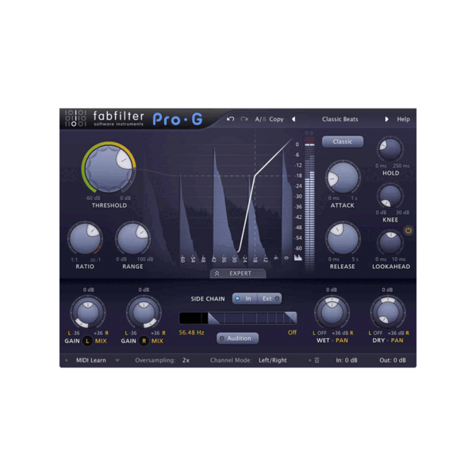Click the output options icon in status bar
The width and height of the screenshot is (476, 476).
[x=317, y=360]
